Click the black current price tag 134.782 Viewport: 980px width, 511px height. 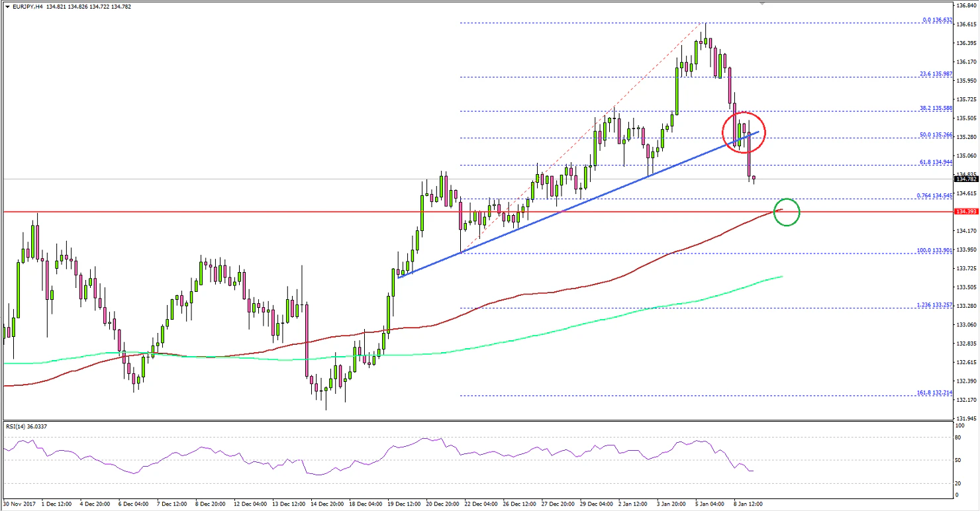pos(967,179)
